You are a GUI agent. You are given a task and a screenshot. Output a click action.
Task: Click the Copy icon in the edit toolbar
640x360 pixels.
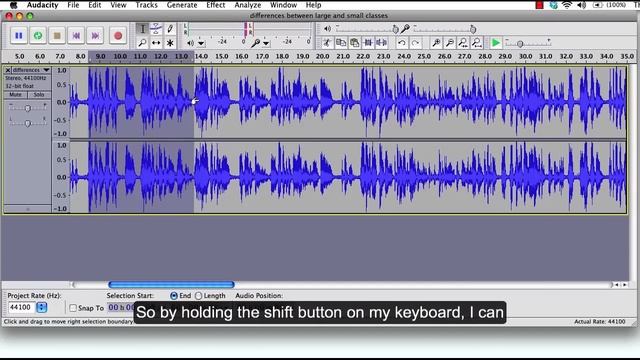point(341,42)
